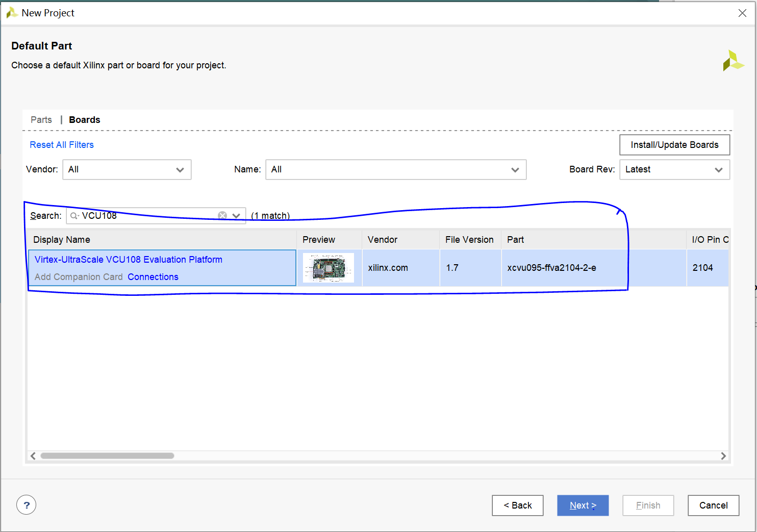Click the xilinx.com vendor cell
The width and height of the screenshot is (757, 532).
pyautogui.click(x=400, y=268)
